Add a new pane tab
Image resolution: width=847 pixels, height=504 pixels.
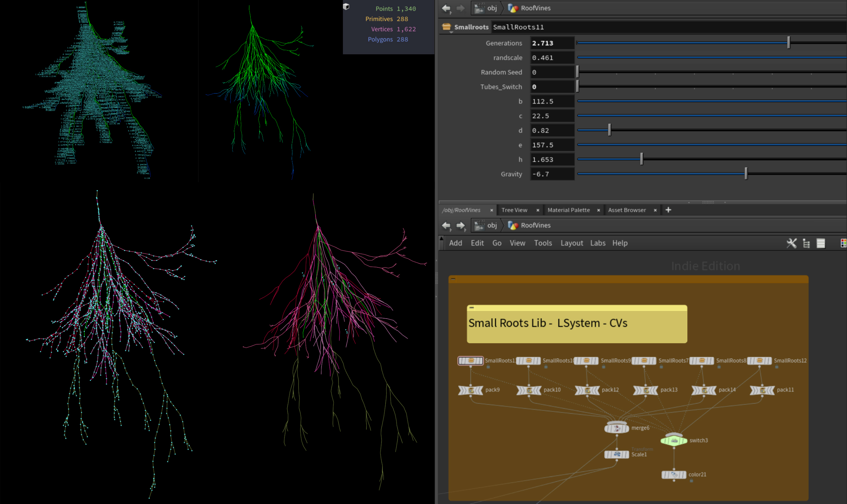[668, 210]
